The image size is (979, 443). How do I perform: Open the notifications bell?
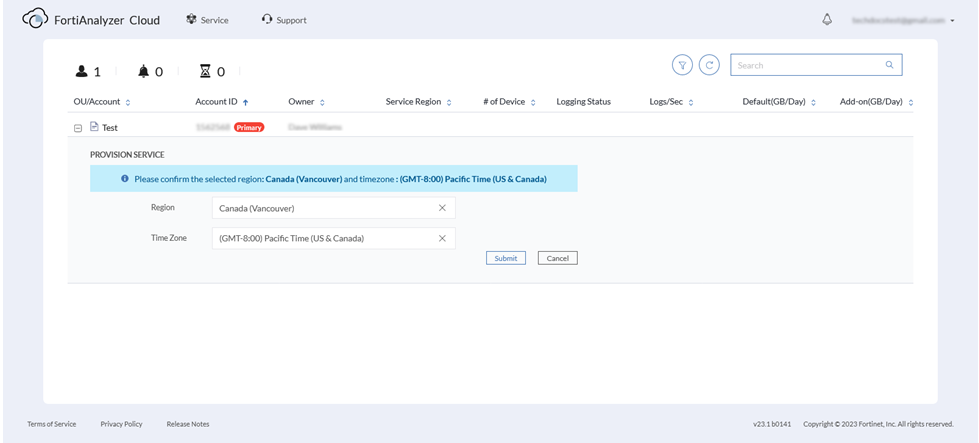pos(827,19)
